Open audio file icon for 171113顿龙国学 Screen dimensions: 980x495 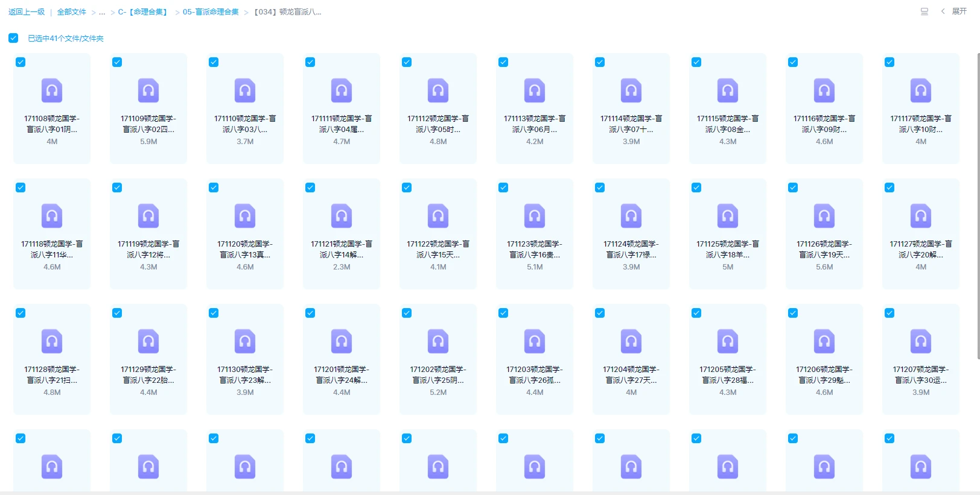(535, 90)
